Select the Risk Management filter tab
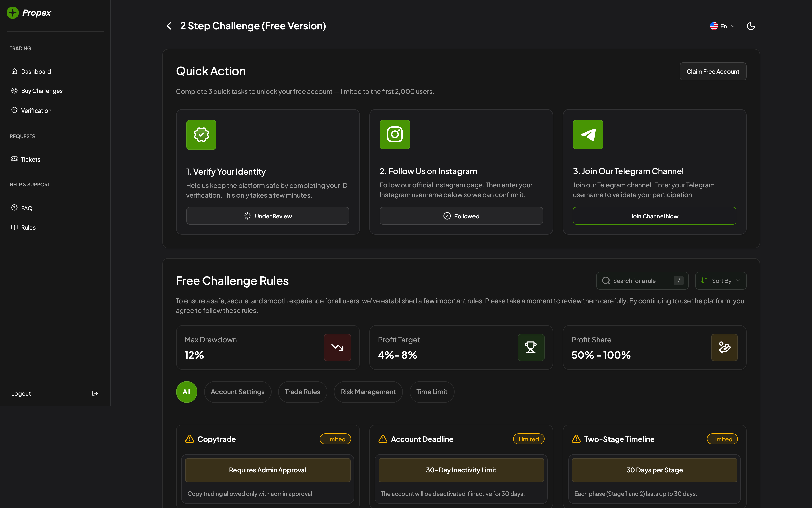The height and width of the screenshot is (508, 812). (x=368, y=392)
